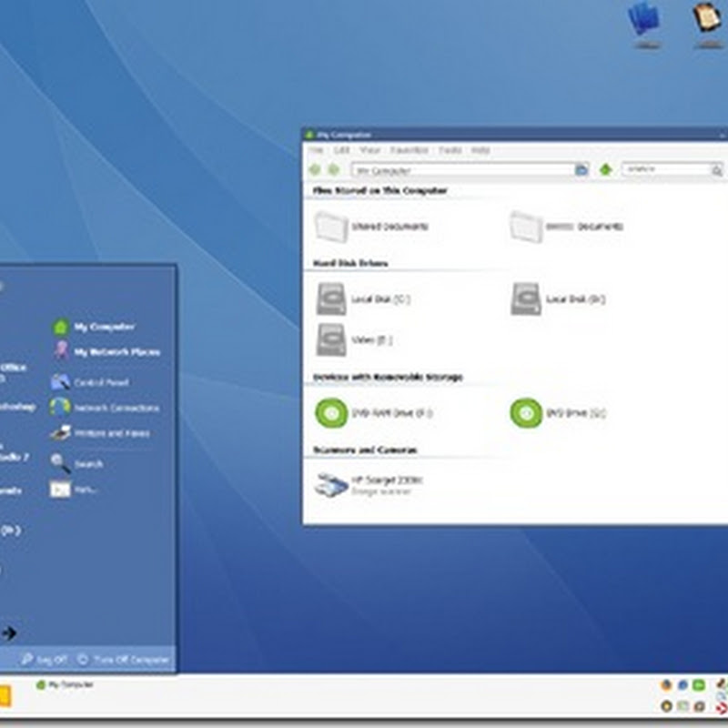Viewport: 728px width, 728px height.
Task: Open Network Connections from the Start menu
Action: pyautogui.click(x=106, y=408)
